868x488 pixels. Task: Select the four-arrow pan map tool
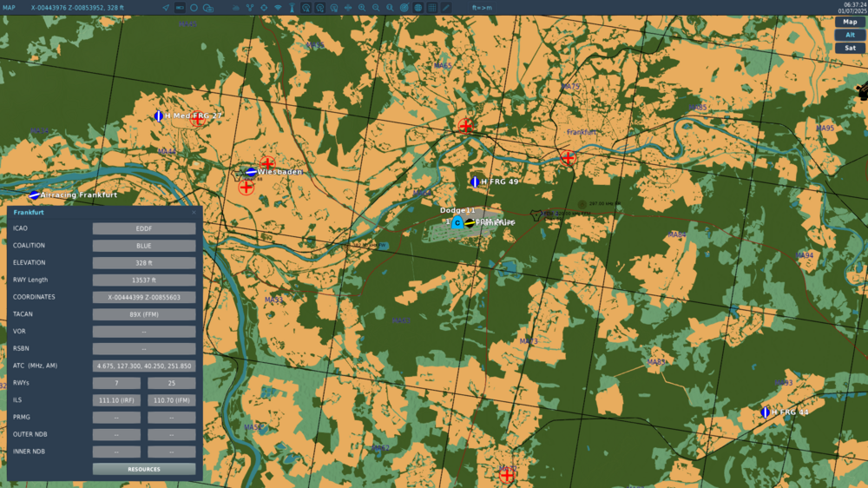click(348, 8)
